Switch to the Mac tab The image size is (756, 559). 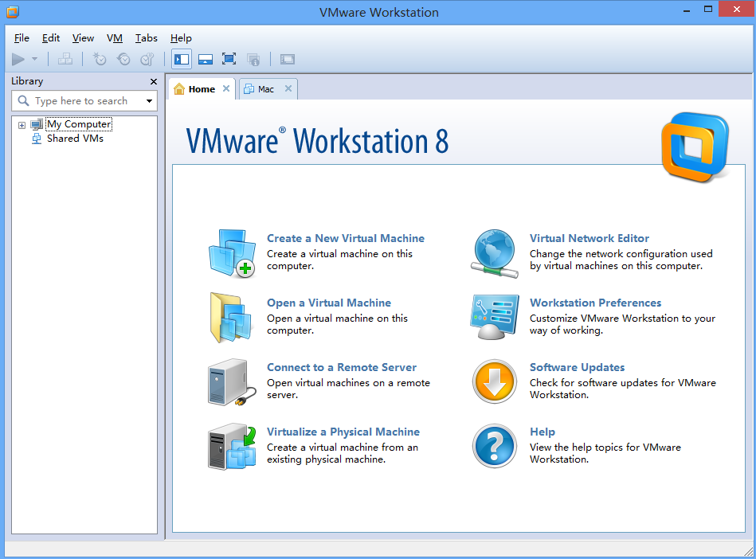point(265,89)
